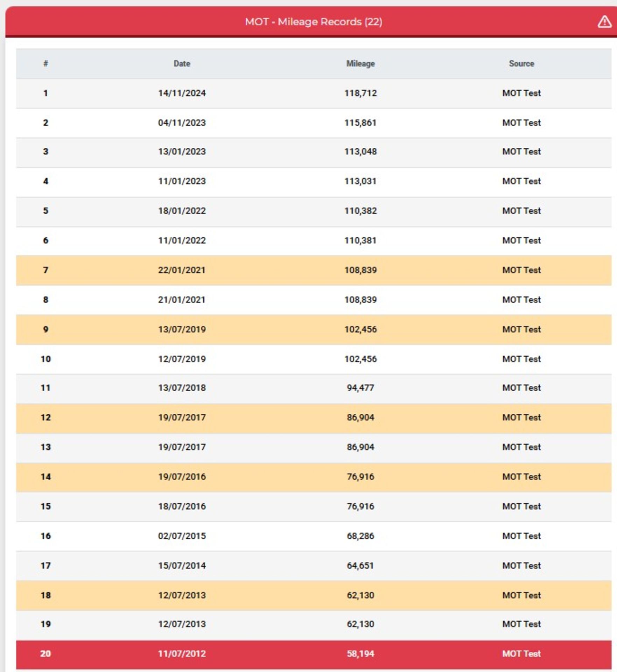Viewport: 617px width, 672px height.
Task: Click the 115,861 mileage entry
Action: (360, 123)
